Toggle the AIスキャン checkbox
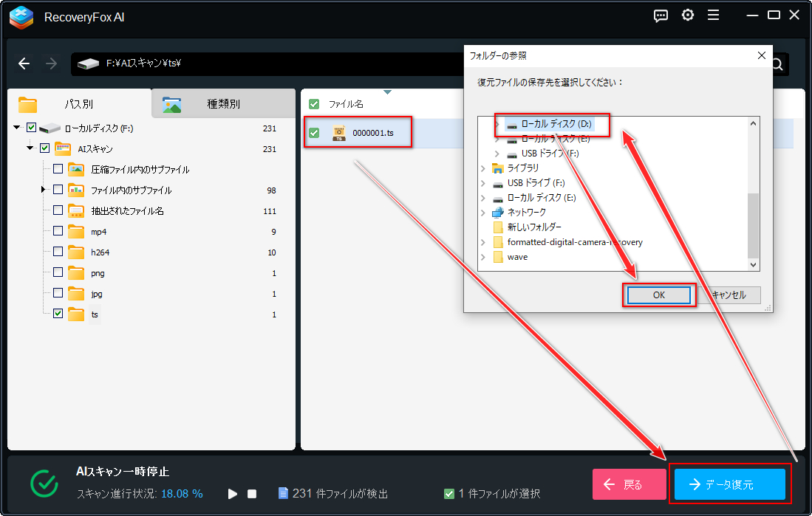 coord(44,148)
